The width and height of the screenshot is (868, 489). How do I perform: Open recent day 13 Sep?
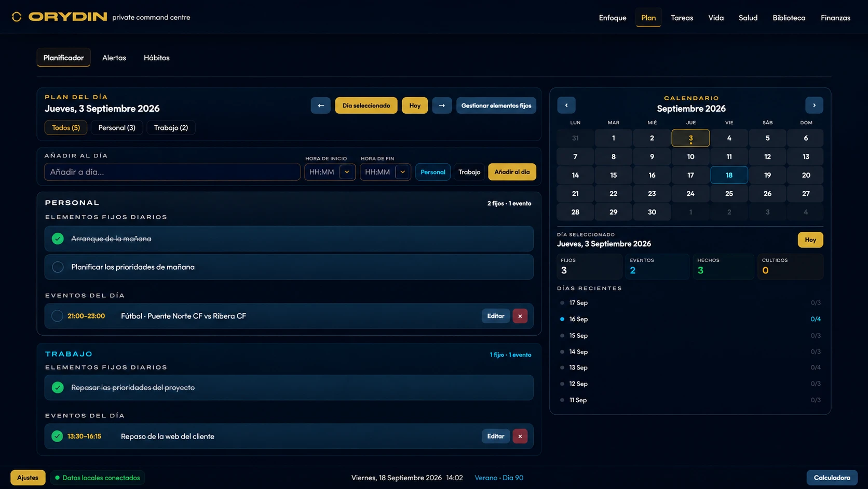click(x=690, y=367)
